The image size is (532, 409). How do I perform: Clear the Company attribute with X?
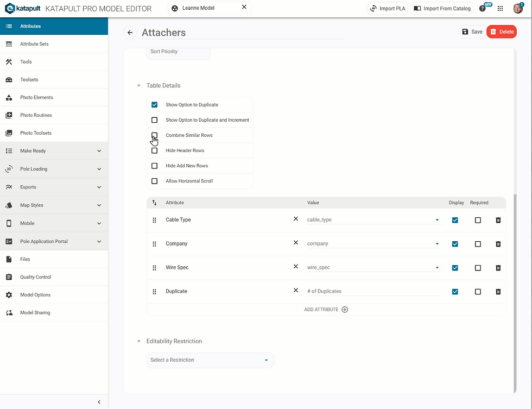[x=296, y=243]
